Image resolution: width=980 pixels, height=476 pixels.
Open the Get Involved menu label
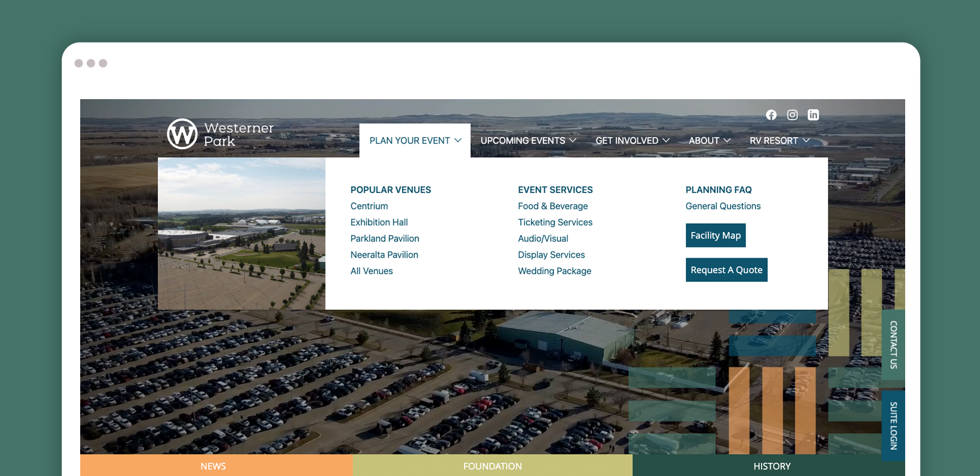(627, 141)
